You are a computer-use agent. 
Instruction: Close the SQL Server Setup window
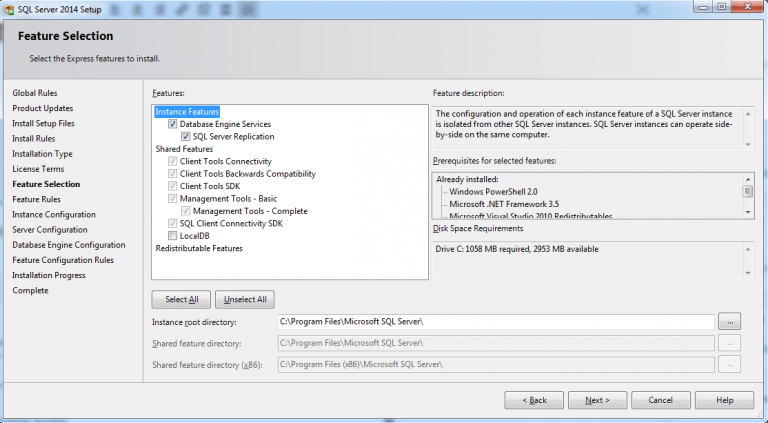[747, 6]
